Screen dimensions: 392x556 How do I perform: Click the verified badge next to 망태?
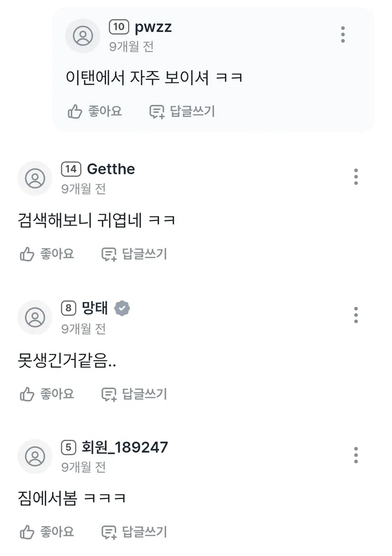click(123, 308)
